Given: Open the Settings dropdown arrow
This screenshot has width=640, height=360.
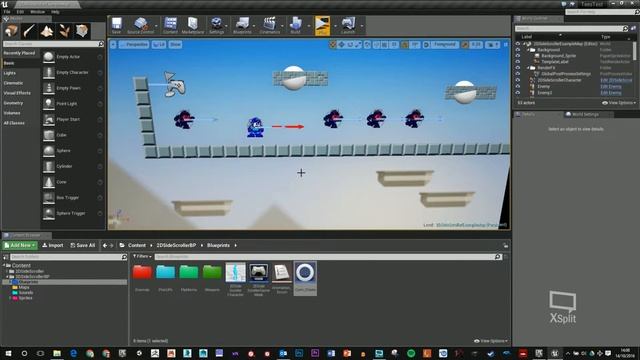Looking at the screenshot, I should [227, 26].
